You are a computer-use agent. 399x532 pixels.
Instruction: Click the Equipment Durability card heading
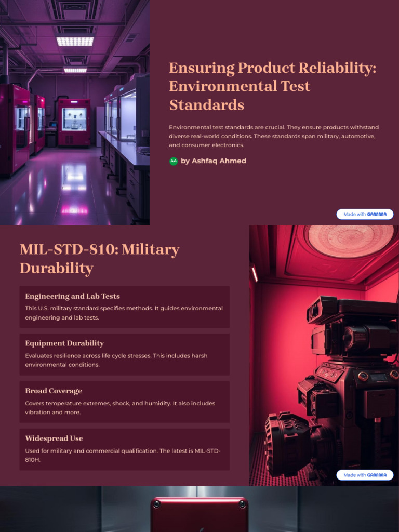point(64,343)
